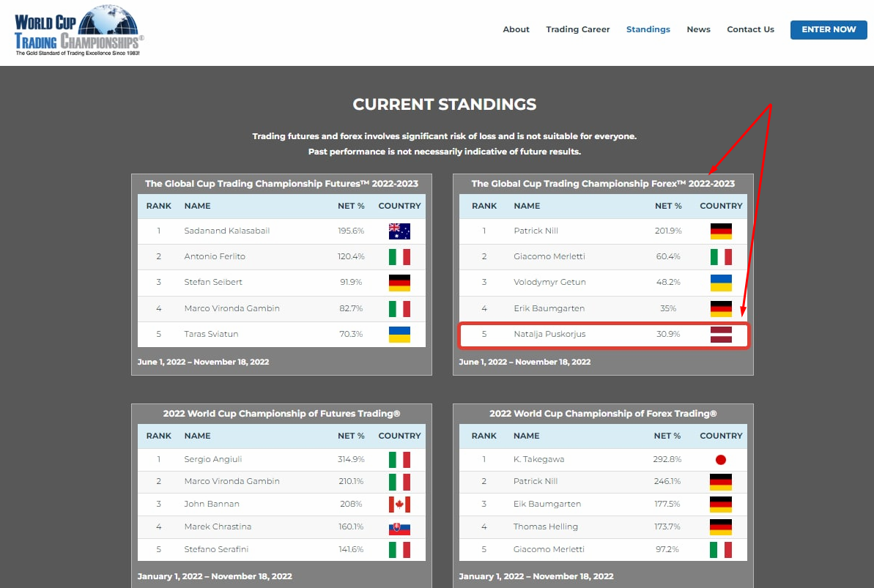Select the name Sergio Angiuli
The image size is (874, 588).
[213, 459]
